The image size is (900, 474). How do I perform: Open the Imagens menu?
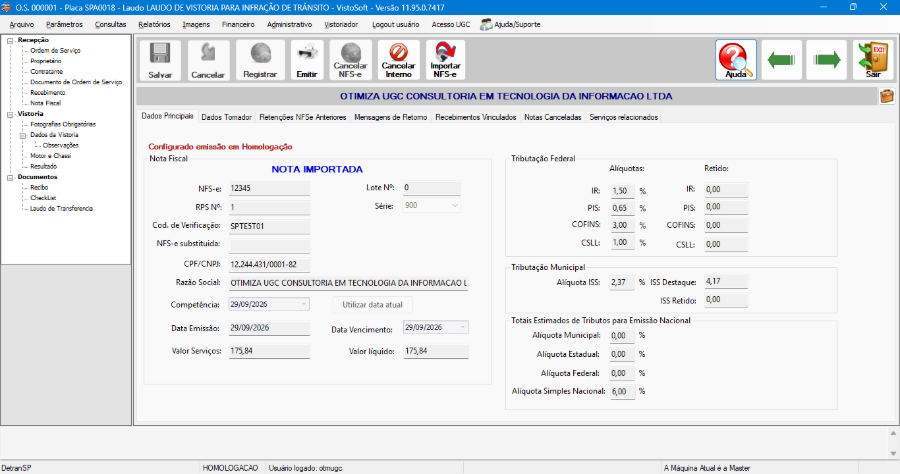(x=196, y=25)
